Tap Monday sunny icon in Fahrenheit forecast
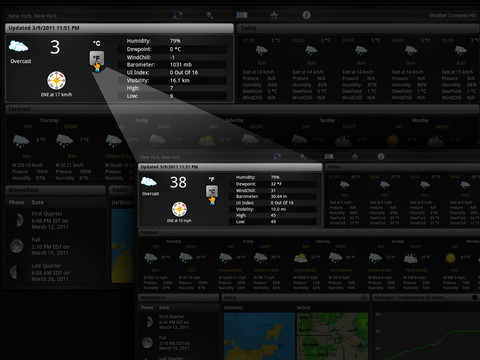Viewport: 480px width, 360px height. pos(450,258)
